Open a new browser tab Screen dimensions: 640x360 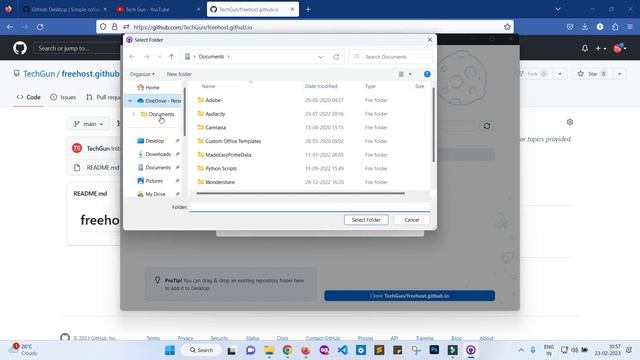[x=308, y=9]
